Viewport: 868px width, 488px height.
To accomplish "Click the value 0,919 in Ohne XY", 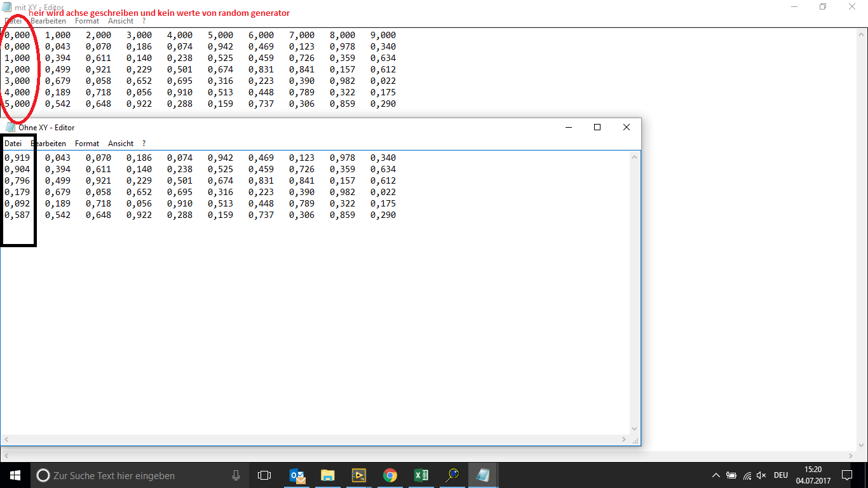I will click(x=17, y=158).
